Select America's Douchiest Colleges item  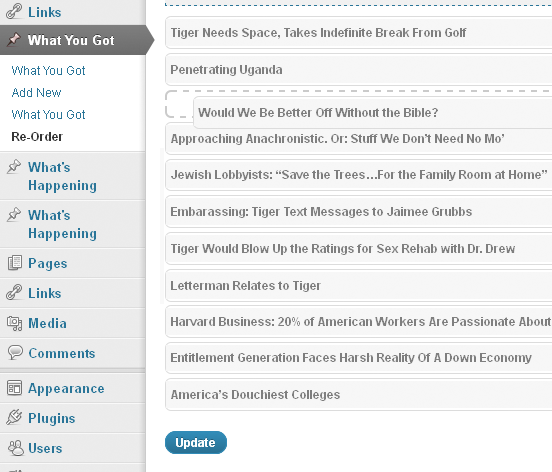(x=358, y=395)
